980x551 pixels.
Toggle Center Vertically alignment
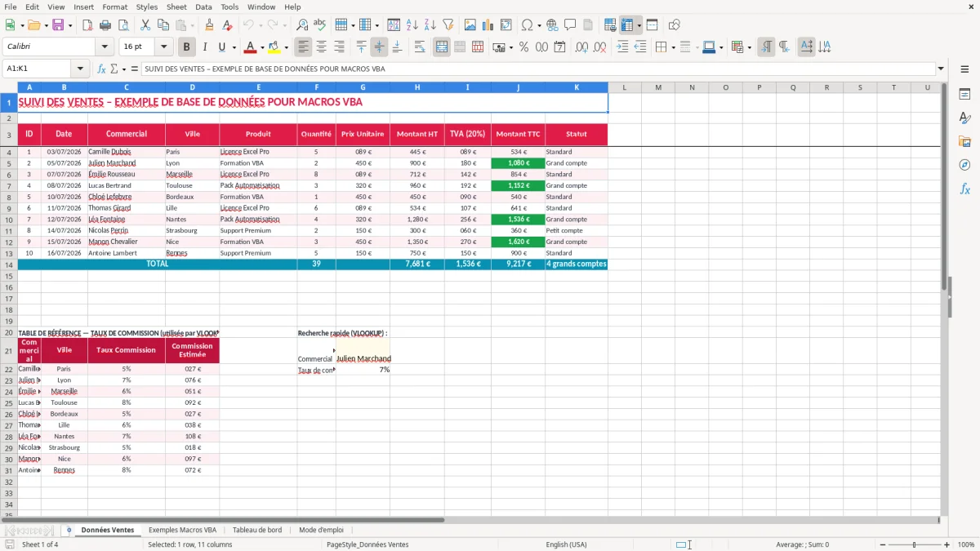379,47
